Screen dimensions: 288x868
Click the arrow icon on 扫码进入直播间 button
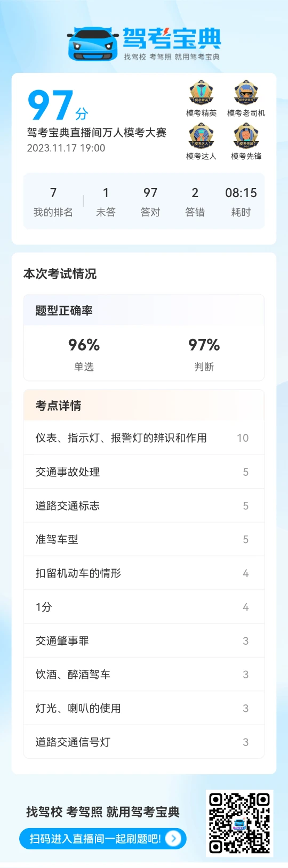tap(173, 839)
